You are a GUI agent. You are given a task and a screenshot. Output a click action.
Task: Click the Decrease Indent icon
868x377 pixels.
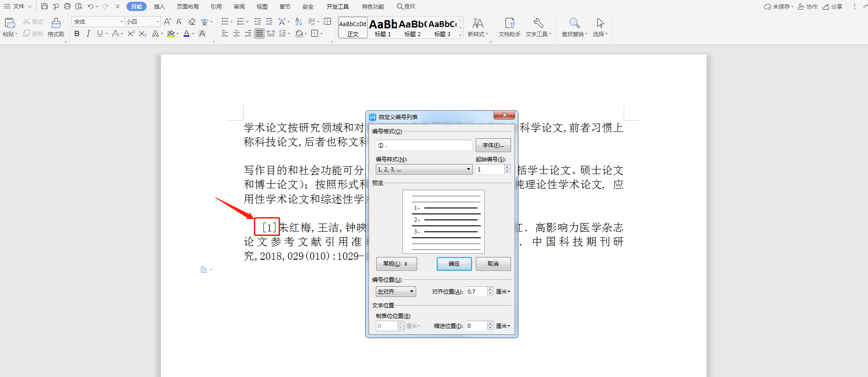[258, 22]
